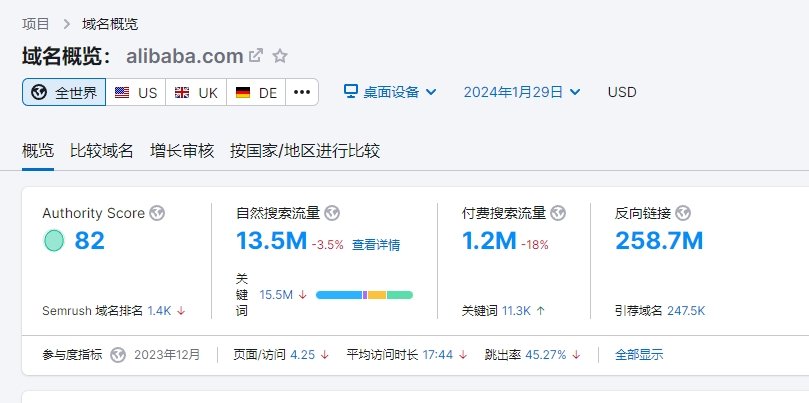The height and width of the screenshot is (403, 809).
Task: Click 域名概览 breadcrumb item
Action: click(x=110, y=24)
